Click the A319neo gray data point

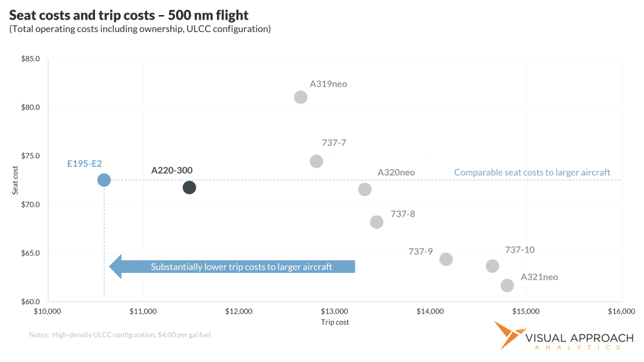point(301,97)
